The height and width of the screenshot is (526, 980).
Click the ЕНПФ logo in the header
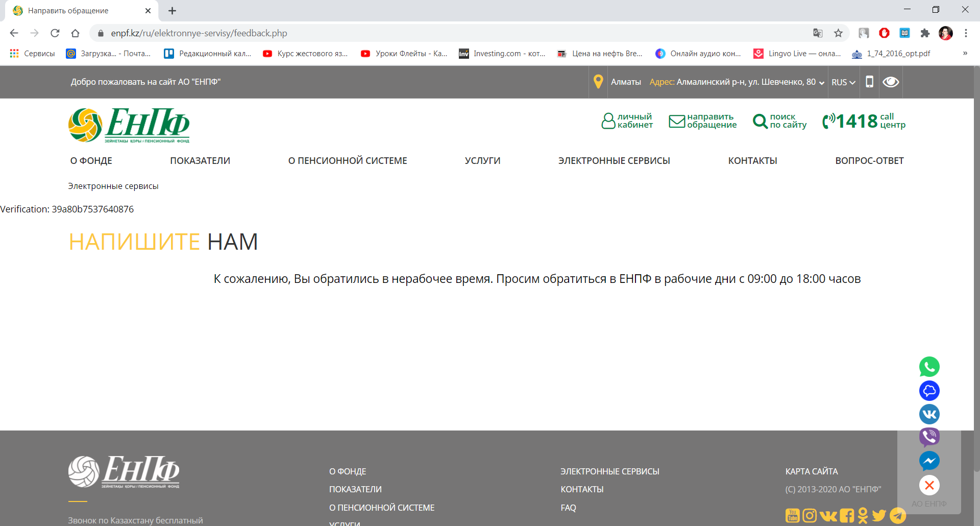point(129,125)
